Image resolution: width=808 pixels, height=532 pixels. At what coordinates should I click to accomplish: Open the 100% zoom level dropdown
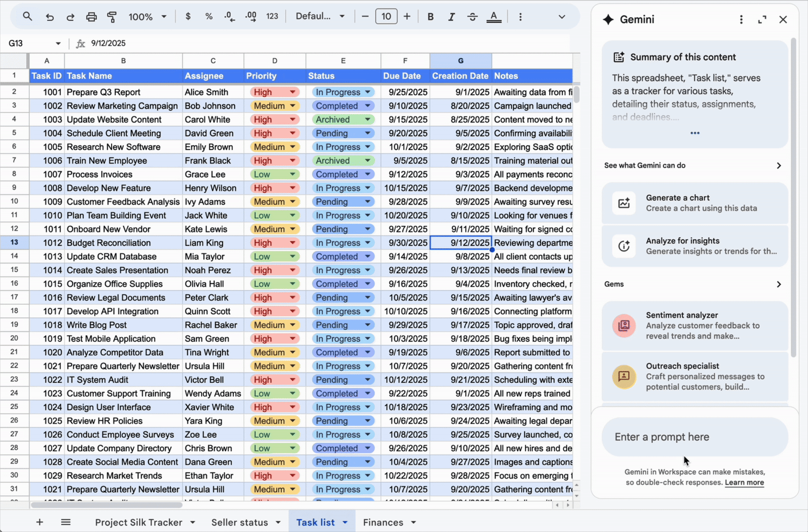148,17
